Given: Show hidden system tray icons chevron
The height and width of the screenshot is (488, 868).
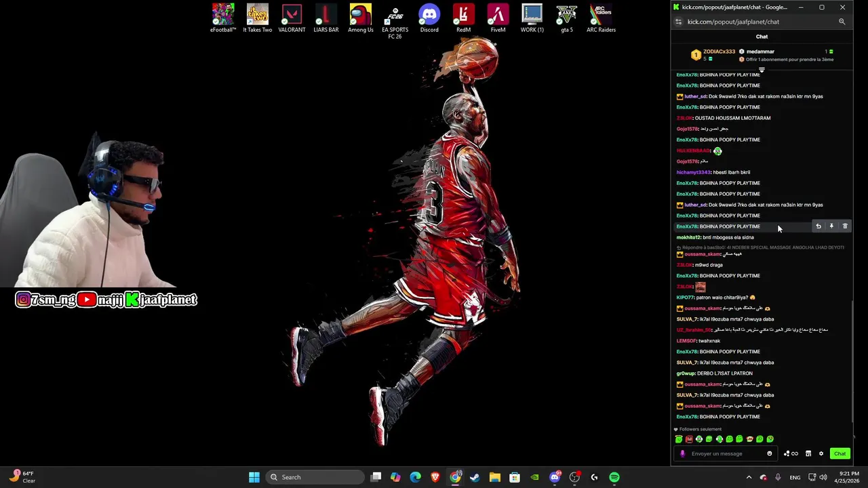Looking at the screenshot, I should click(x=749, y=477).
